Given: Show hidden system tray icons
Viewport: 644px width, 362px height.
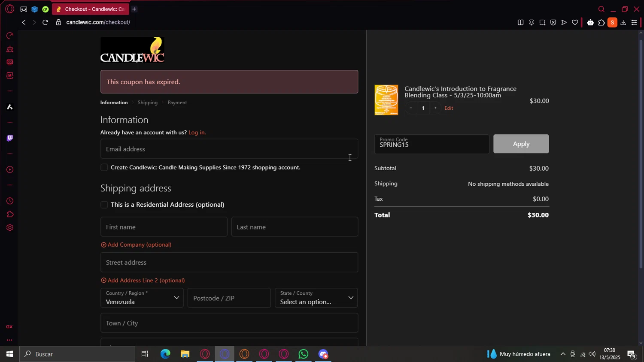Looking at the screenshot, I should coord(563,354).
